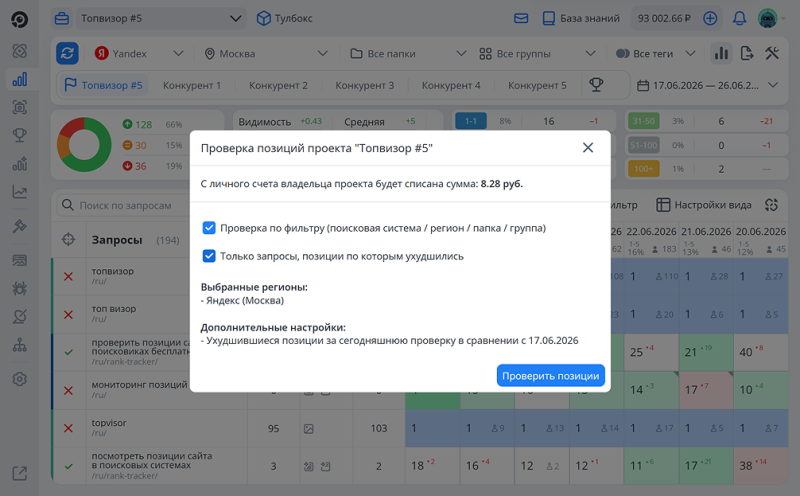800x496 pixels.
Task: Click the 51-100 gray range badge
Action: 643,145
